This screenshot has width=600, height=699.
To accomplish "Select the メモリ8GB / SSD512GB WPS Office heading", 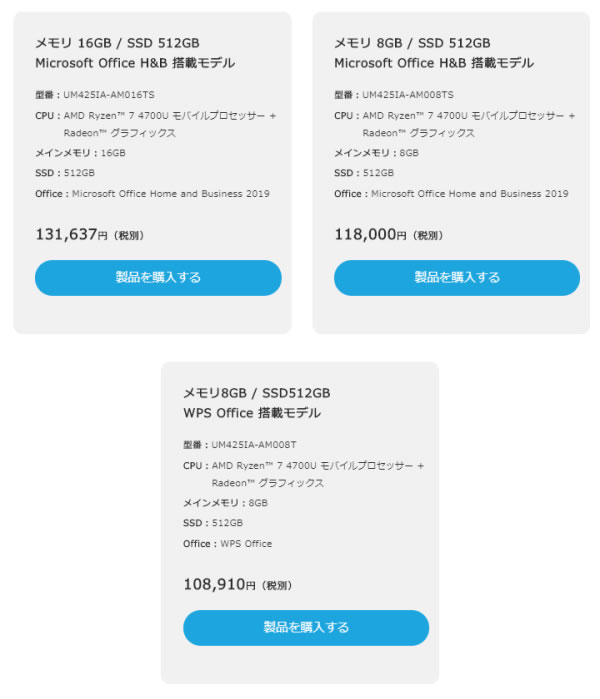I will click(257, 403).
